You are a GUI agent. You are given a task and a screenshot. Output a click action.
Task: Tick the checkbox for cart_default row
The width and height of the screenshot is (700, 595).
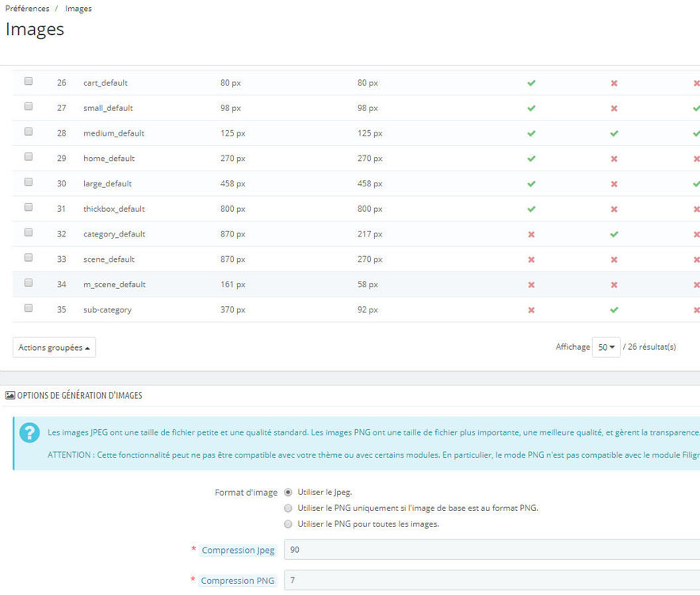[29, 81]
